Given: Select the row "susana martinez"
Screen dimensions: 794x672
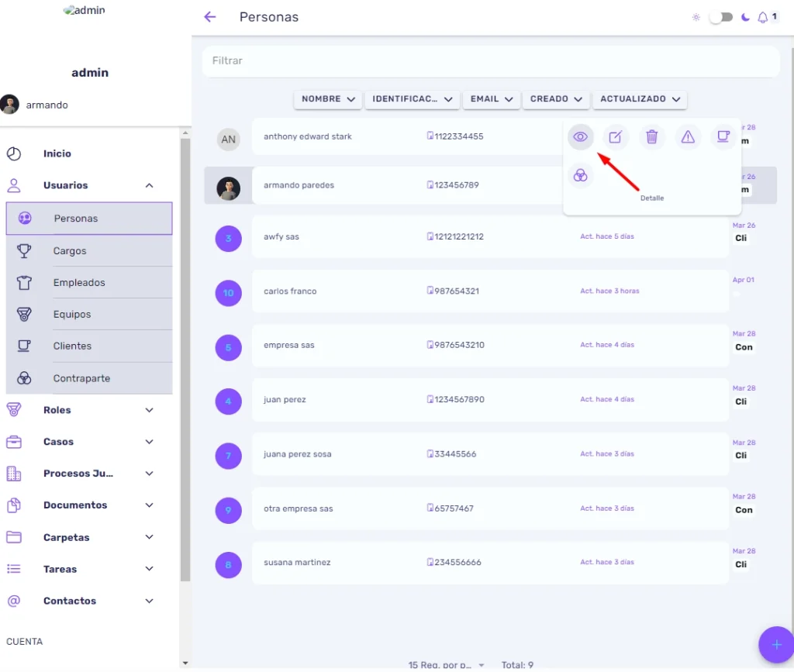Looking at the screenshot, I should coord(490,563).
